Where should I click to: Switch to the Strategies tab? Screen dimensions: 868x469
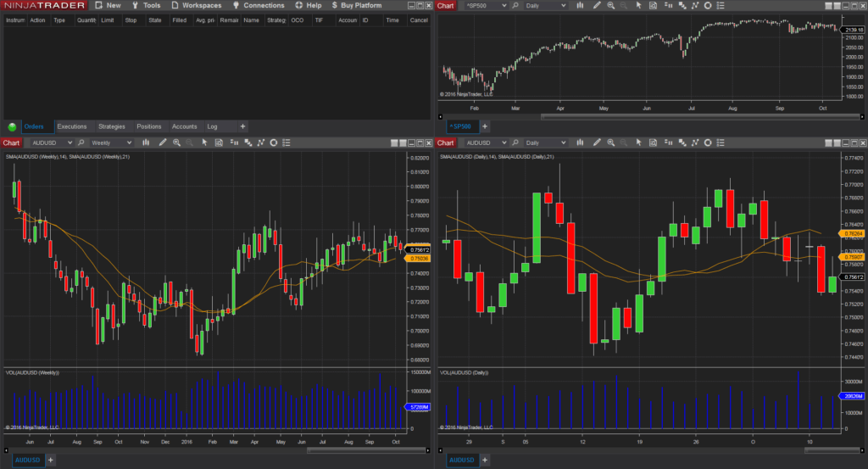click(112, 127)
